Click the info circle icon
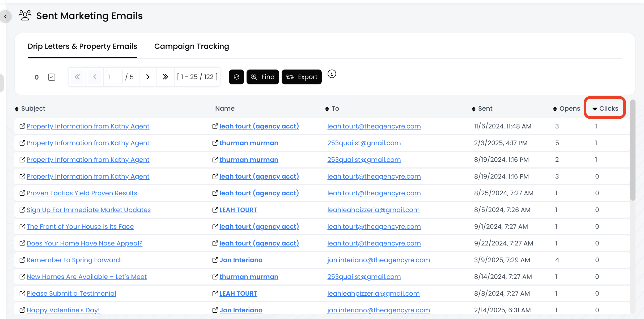 coord(332,74)
